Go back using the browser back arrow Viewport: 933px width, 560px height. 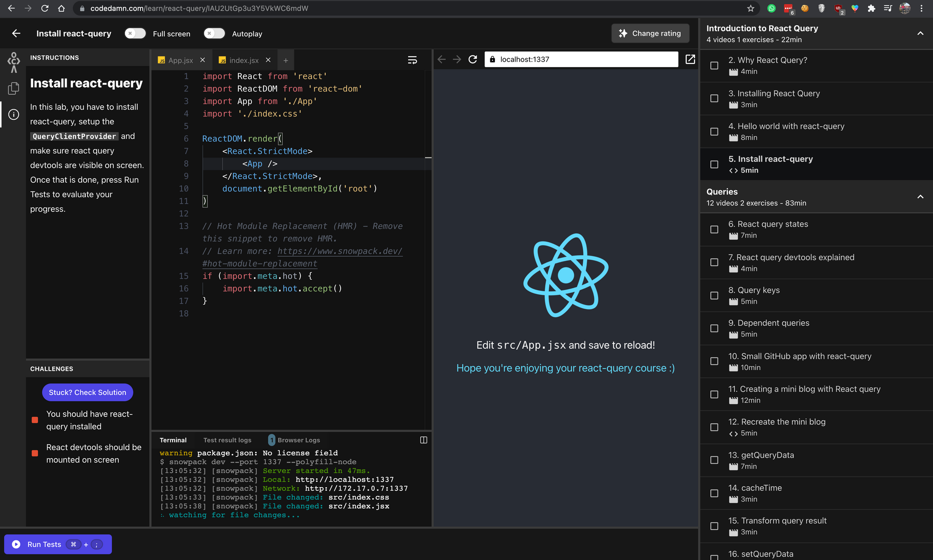point(11,8)
